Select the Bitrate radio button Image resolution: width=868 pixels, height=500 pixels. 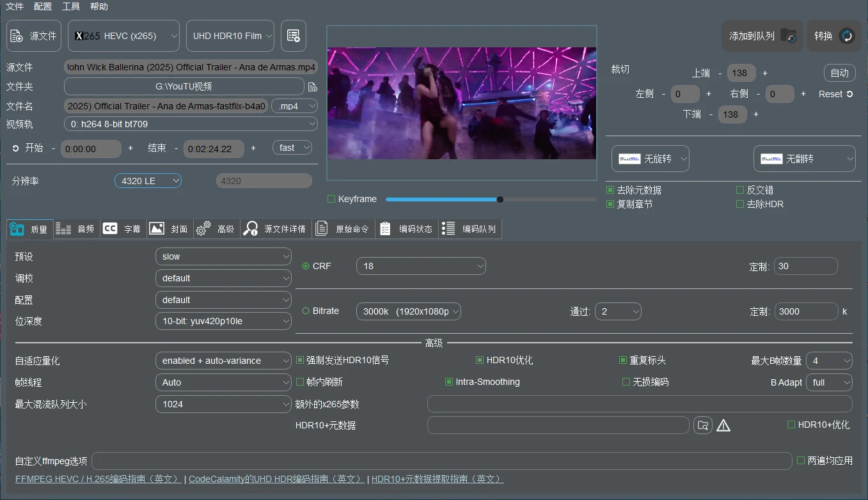[x=306, y=311]
